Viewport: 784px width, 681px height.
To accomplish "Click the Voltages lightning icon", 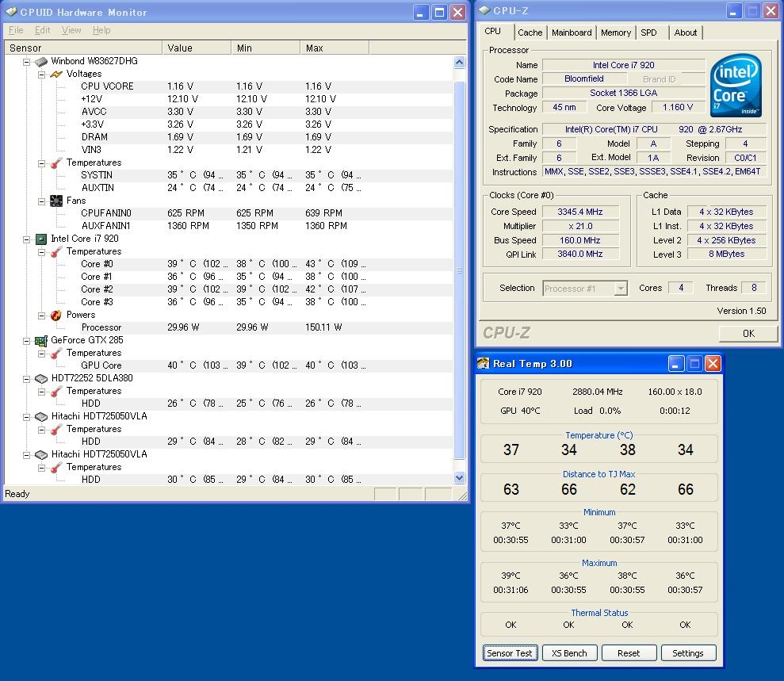I will 56,74.
